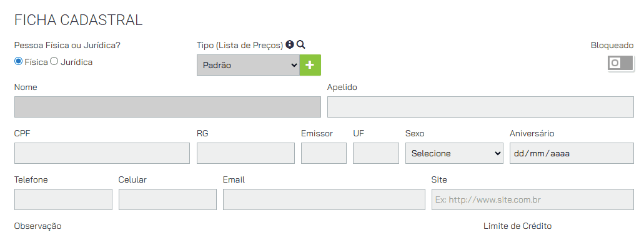Select the CPF input box
The height and width of the screenshot is (232, 644).
coord(102,153)
